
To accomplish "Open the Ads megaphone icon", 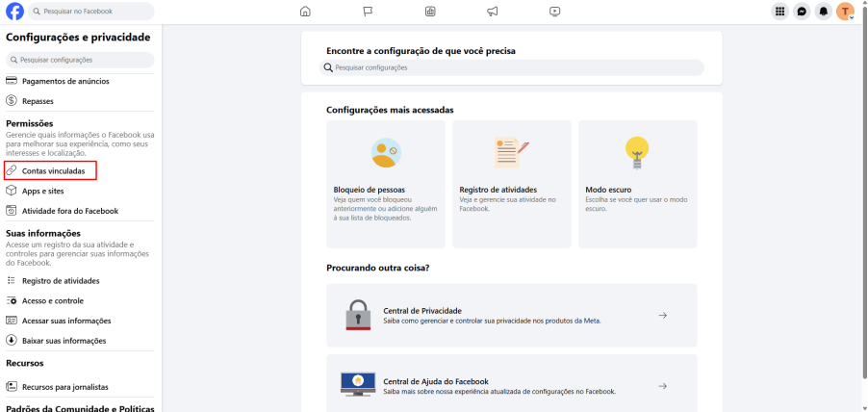I will (492, 12).
